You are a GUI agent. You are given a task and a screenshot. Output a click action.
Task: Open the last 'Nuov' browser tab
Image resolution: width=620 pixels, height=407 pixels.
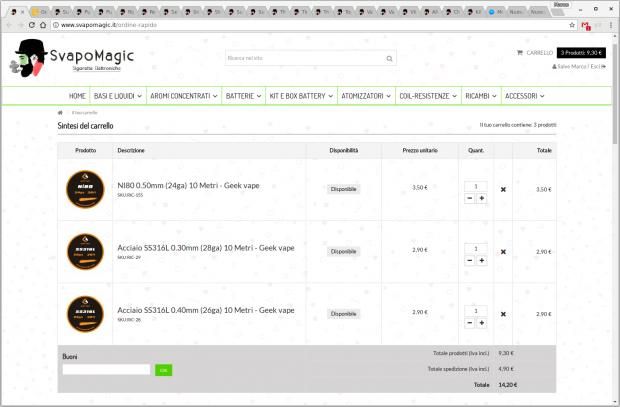[537, 12]
